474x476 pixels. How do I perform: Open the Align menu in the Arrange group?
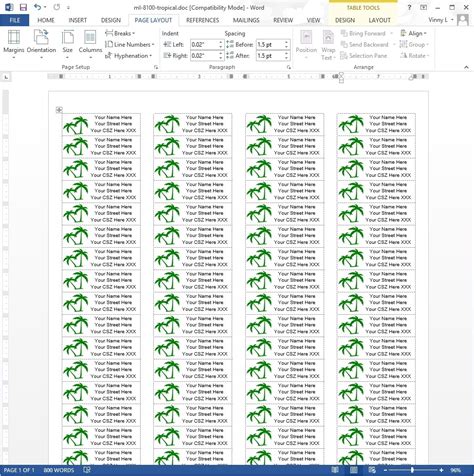pos(414,33)
